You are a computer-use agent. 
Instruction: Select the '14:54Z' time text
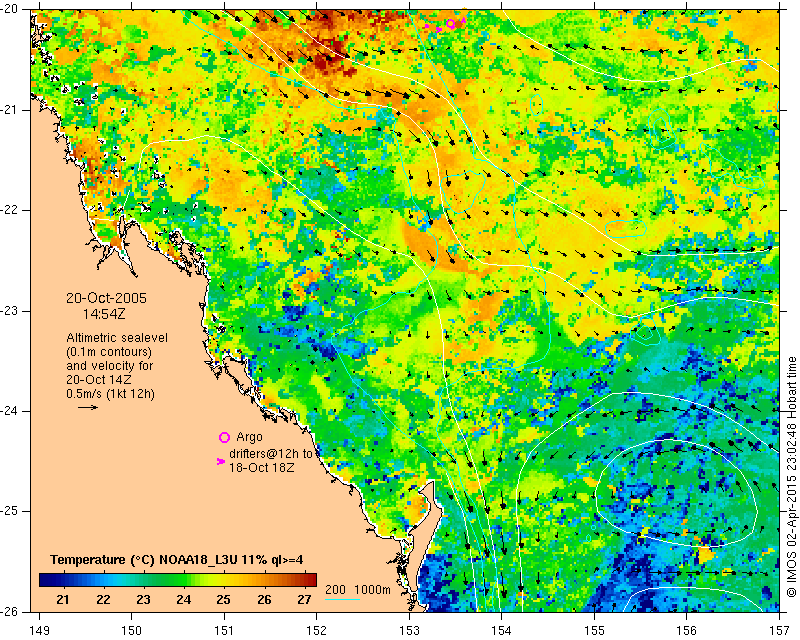104,314
